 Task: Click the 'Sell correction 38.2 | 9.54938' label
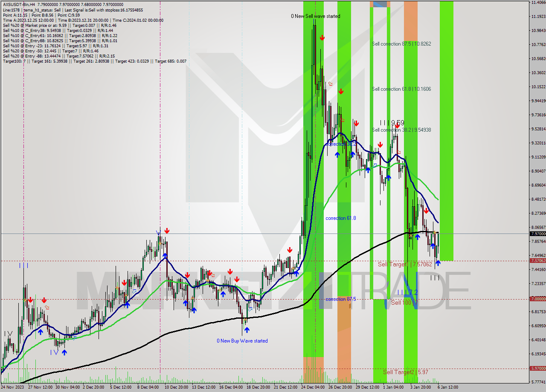click(x=401, y=130)
